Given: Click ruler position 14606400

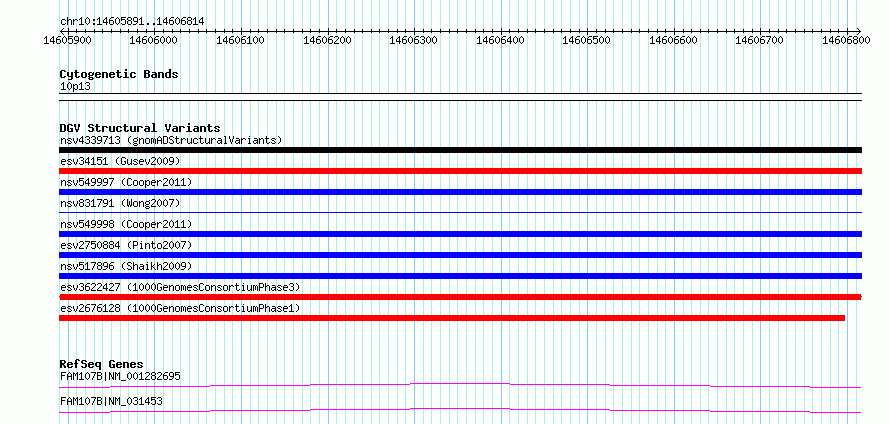Looking at the screenshot, I should 501,40.
